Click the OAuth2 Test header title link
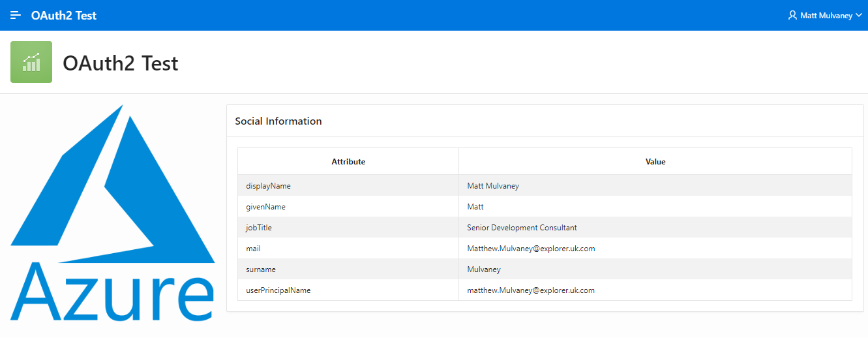The height and width of the screenshot is (338, 868). [64, 15]
